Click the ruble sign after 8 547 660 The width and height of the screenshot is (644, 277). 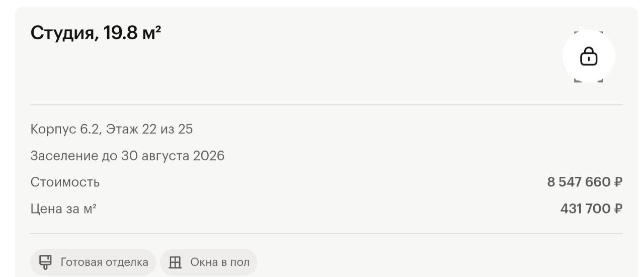pyautogui.click(x=618, y=182)
